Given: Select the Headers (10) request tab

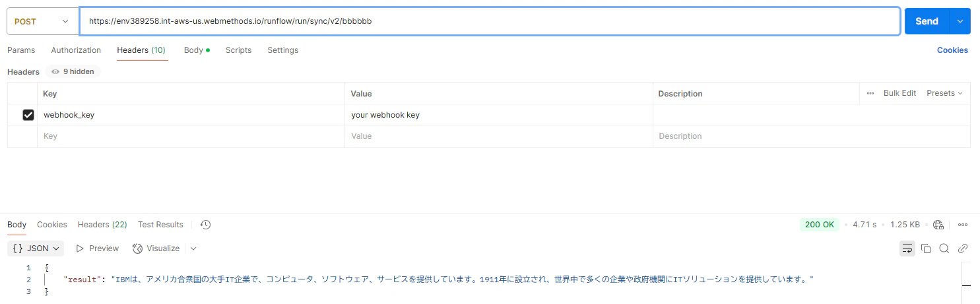Looking at the screenshot, I should click(141, 50).
